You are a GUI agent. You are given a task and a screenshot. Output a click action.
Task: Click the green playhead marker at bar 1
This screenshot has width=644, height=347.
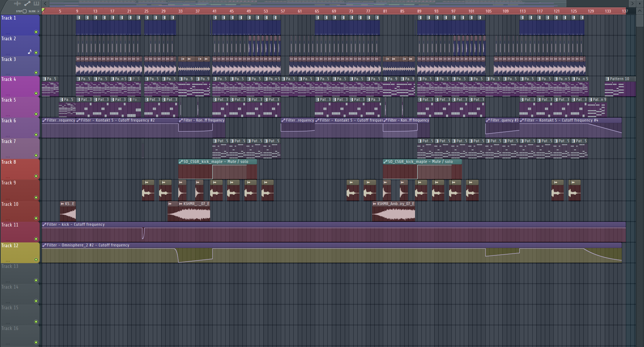(43, 10)
